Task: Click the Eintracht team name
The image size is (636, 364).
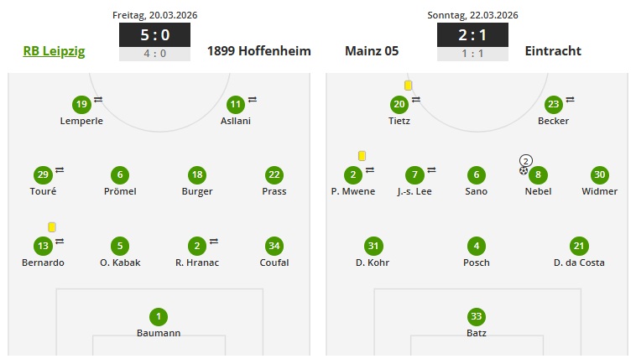Action: 553,51
